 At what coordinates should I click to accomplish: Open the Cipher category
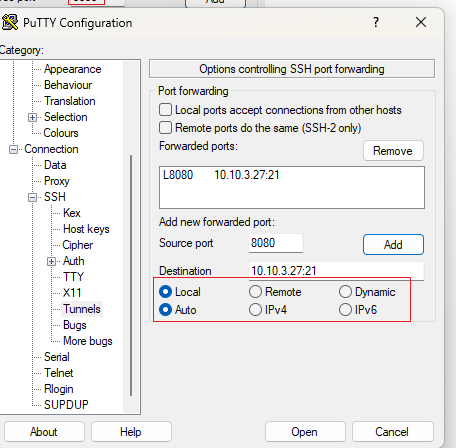pos(78,245)
